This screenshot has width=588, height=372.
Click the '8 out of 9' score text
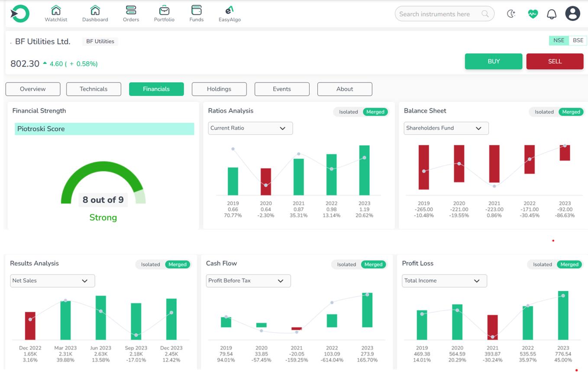click(x=103, y=200)
